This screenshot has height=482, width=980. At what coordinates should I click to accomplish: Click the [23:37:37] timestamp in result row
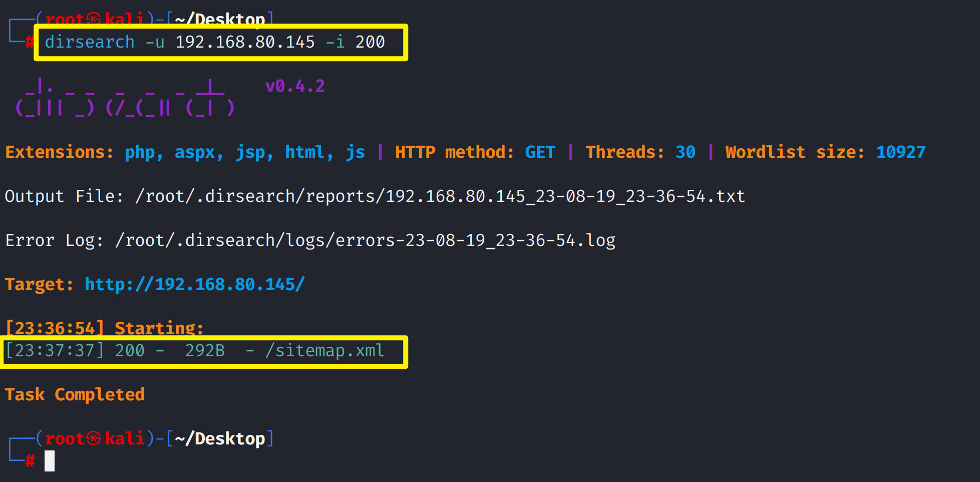tap(55, 351)
